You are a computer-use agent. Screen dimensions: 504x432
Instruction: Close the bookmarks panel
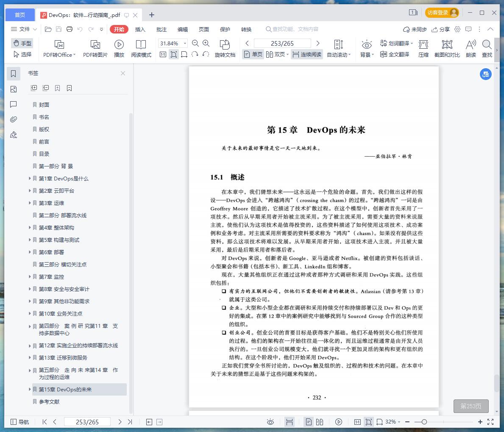[x=123, y=73]
